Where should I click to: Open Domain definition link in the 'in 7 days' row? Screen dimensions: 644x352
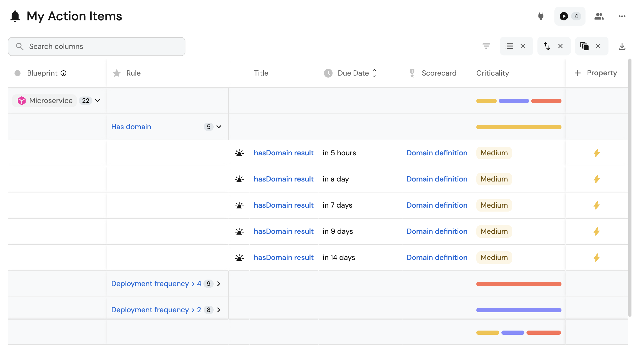coord(437,205)
